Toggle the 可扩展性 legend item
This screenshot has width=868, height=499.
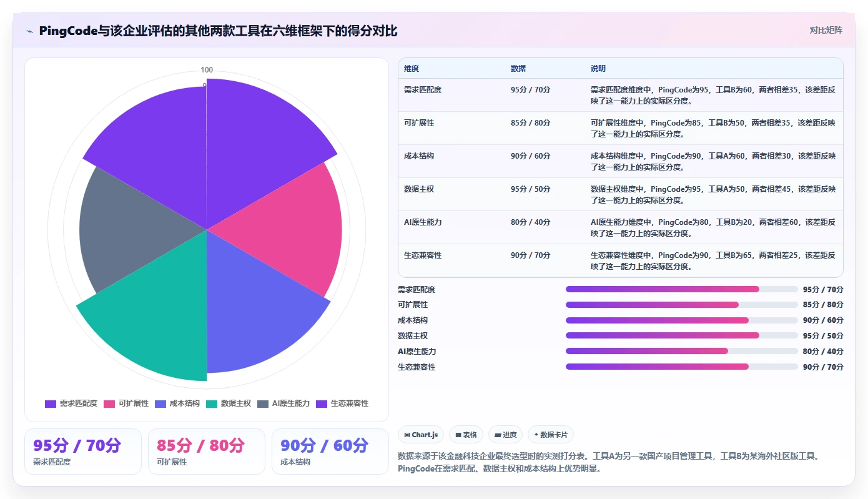pos(126,403)
